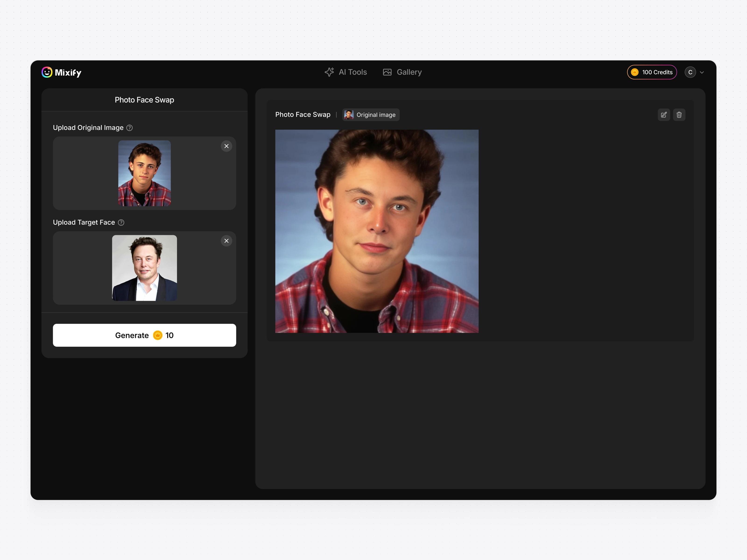Click the edit pencil icon on result
The width and height of the screenshot is (747, 560).
(664, 115)
